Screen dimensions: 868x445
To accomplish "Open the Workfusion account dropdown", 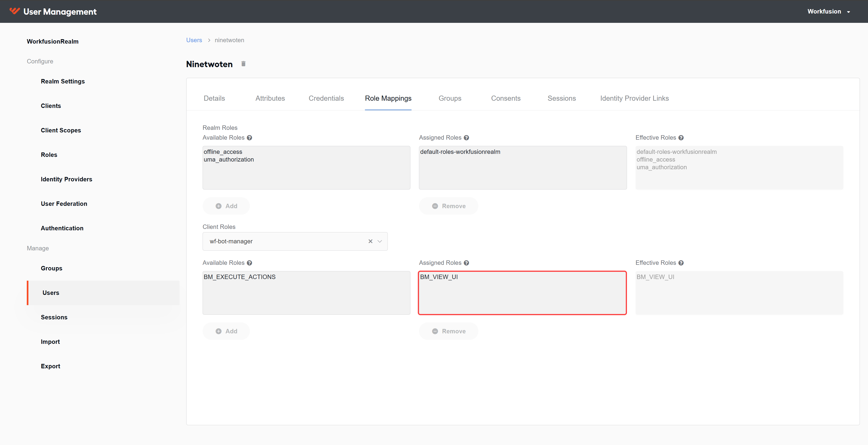I will coord(829,11).
